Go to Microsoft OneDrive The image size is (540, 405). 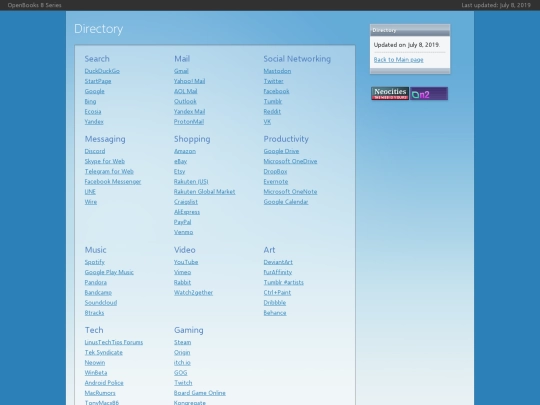pos(290,161)
